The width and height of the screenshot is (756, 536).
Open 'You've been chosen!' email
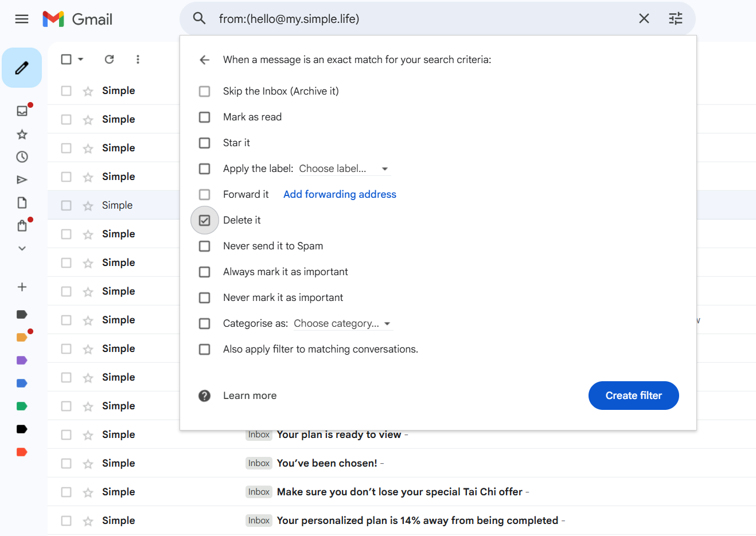pyautogui.click(x=327, y=463)
